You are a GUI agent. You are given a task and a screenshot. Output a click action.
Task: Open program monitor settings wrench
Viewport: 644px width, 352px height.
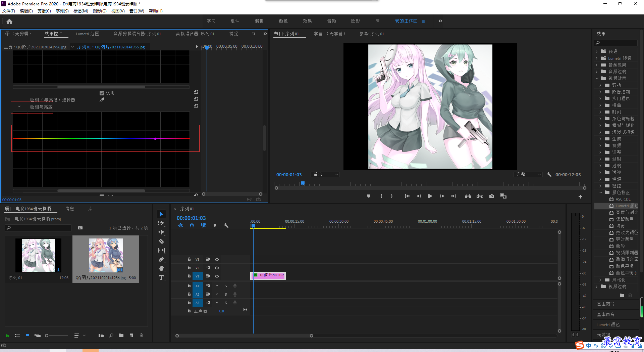click(x=549, y=174)
